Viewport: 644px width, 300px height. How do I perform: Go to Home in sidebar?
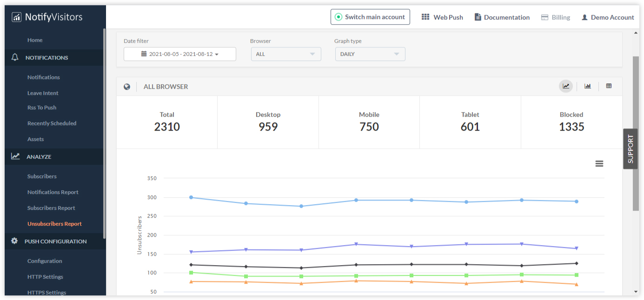pos(35,40)
